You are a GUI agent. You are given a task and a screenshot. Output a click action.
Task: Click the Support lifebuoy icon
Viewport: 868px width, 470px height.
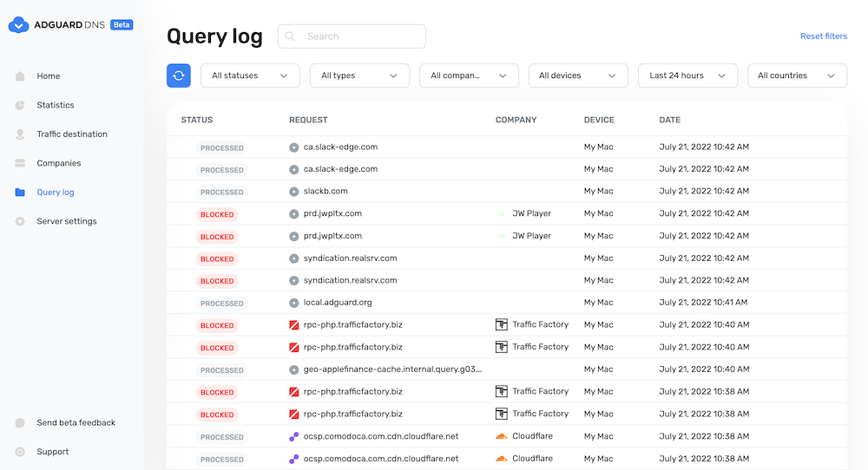pyautogui.click(x=20, y=452)
